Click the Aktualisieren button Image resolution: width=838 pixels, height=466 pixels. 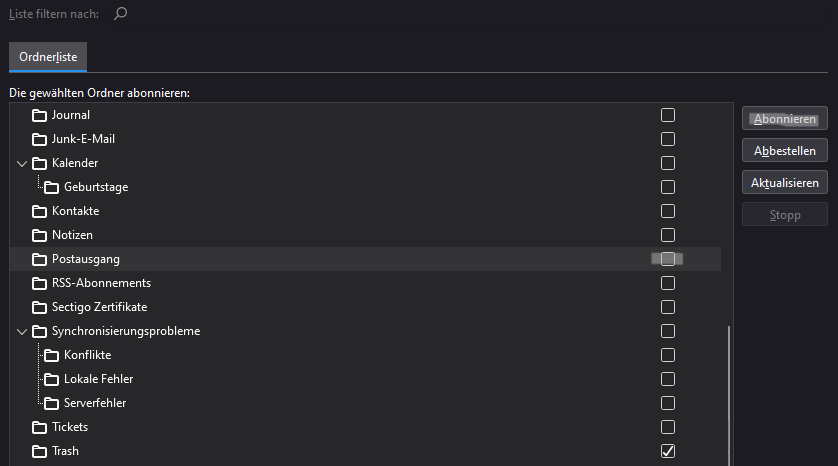coord(785,183)
